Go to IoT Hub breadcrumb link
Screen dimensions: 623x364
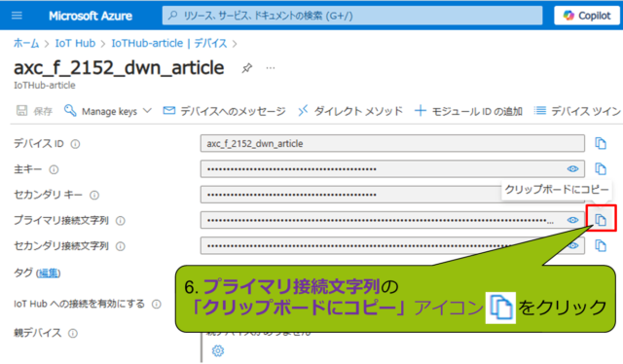75,43
